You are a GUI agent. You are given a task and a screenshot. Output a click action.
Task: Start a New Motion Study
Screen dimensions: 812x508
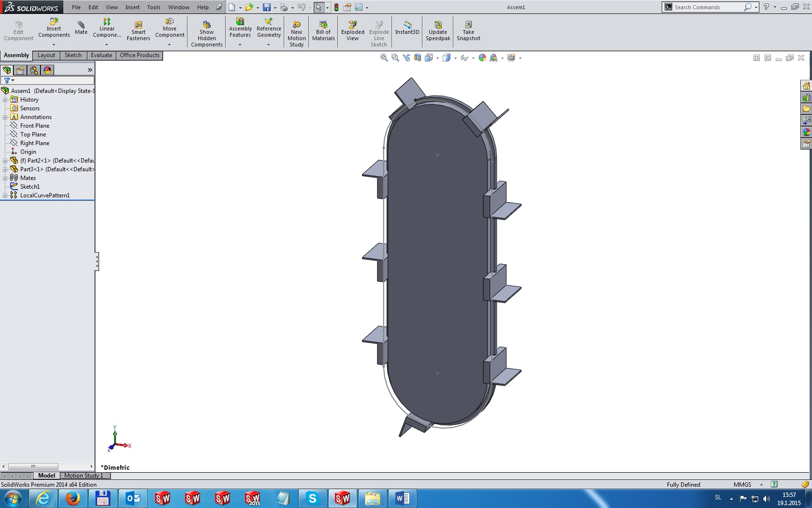click(x=296, y=34)
